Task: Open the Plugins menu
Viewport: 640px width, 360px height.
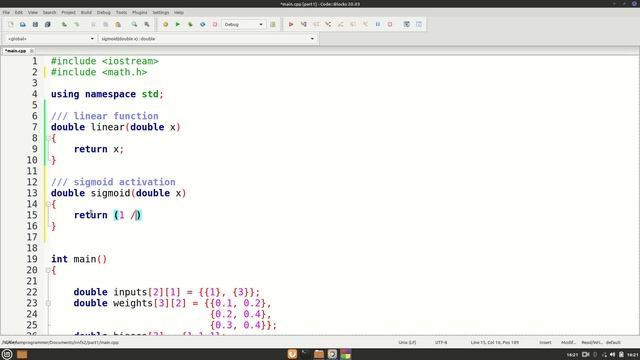Action: click(x=140, y=13)
